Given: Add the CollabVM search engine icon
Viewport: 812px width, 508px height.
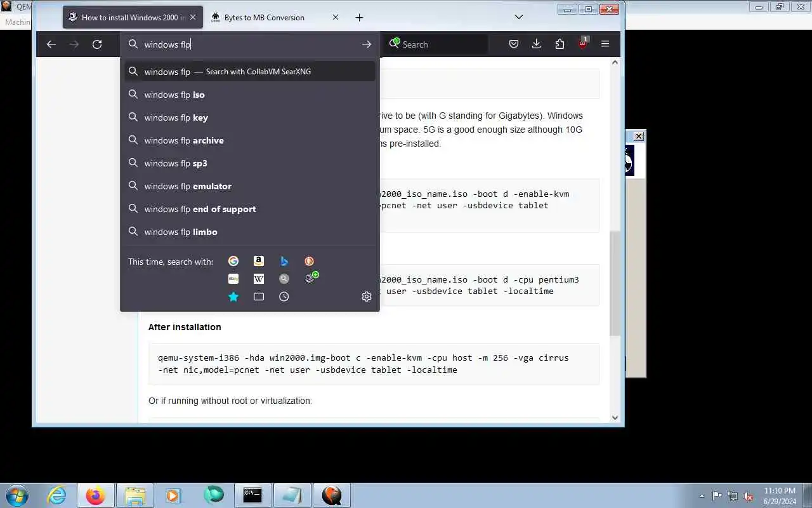Looking at the screenshot, I should click(311, 278).
